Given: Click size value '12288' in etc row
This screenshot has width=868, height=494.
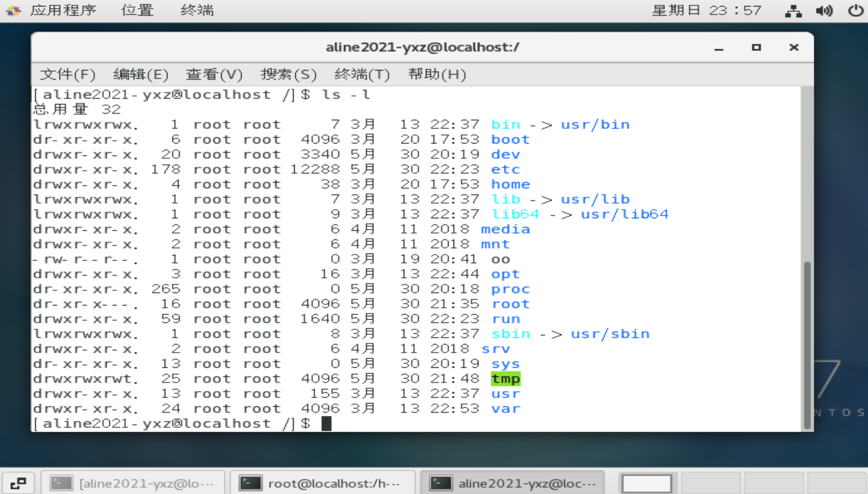Looking at the screenshot, I should coord(315,170).
